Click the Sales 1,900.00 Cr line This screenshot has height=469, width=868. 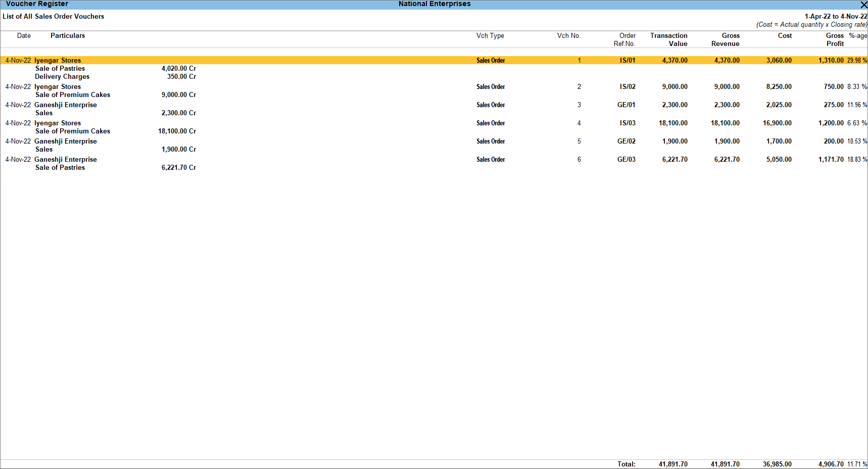tap(116, 150)
